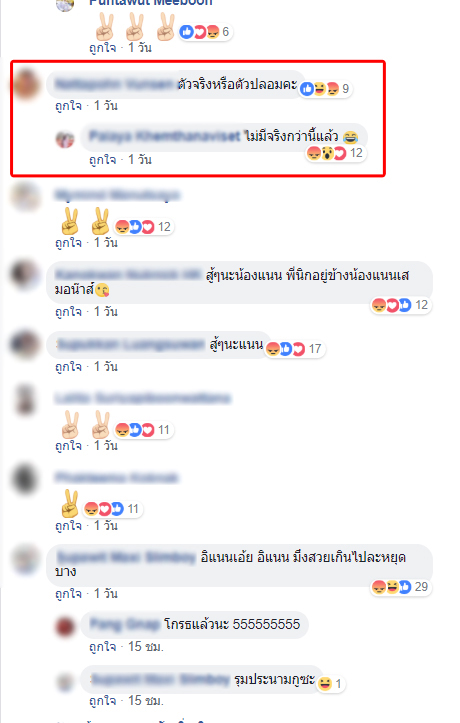Image resolution: width=460 pixels, height=723 pixels.
Task: Open blurred commenter name above the comment with one victory emoji
Action: [x=116, y=478]
